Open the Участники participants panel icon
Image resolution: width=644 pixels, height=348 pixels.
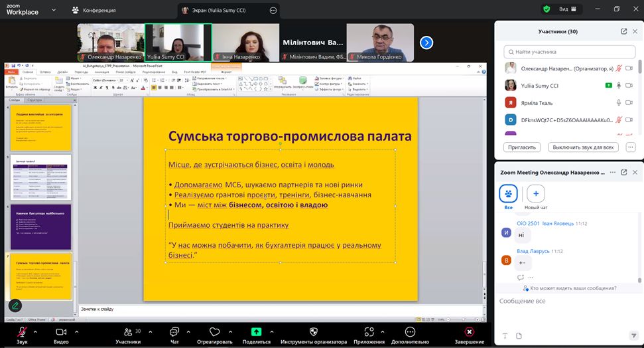[x=127, y=331]
